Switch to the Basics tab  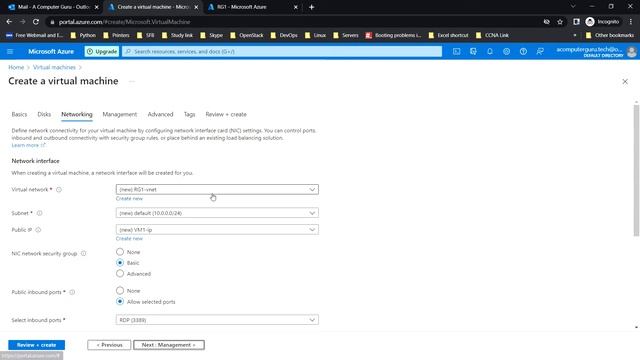(19, 114)
